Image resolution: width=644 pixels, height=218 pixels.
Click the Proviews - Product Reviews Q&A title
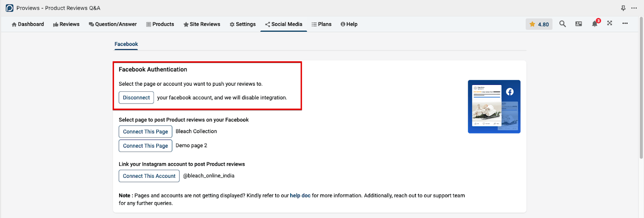click(58, 8)
